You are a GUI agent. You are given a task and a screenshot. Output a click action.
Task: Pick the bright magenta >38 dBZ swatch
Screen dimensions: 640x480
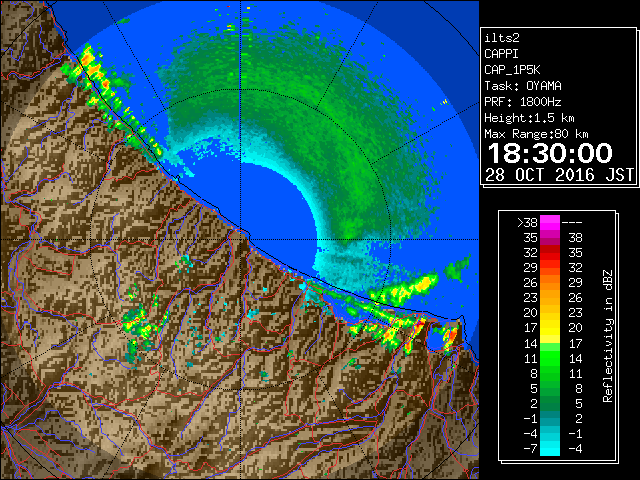(550, 222)
